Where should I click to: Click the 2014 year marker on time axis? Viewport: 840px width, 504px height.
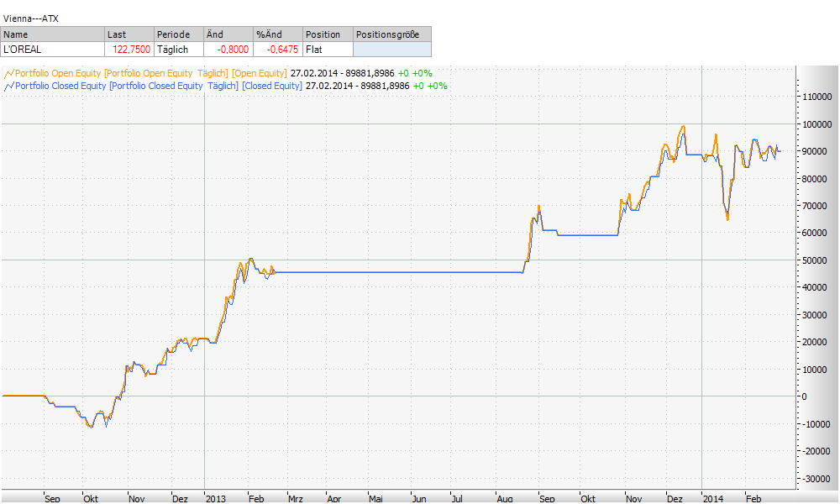coord(713,499)
